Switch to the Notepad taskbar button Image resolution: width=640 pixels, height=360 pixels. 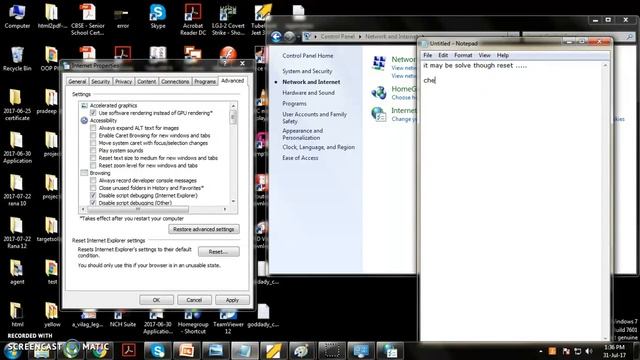coord(244,350)
